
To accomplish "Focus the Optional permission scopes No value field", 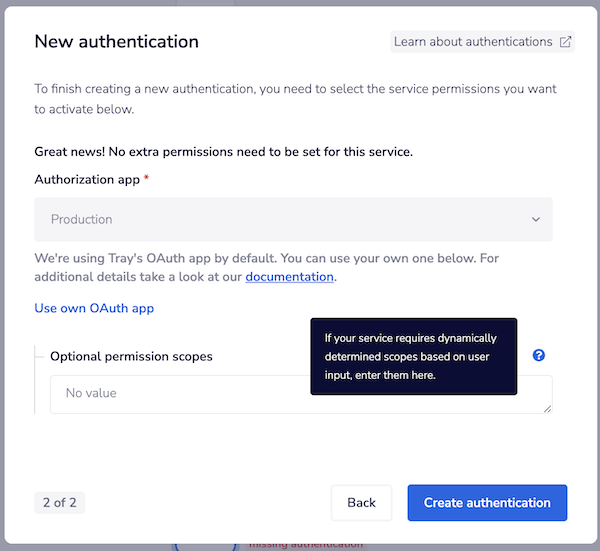I will point(180,394).
